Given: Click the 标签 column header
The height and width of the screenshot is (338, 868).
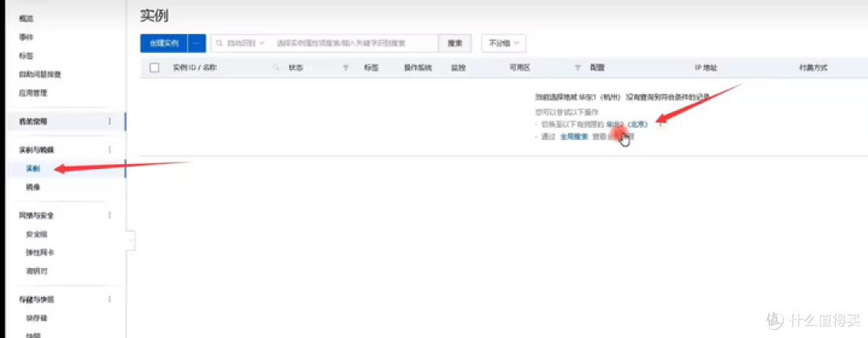Looking at the screenshot, I should click(x=371, y=68).
